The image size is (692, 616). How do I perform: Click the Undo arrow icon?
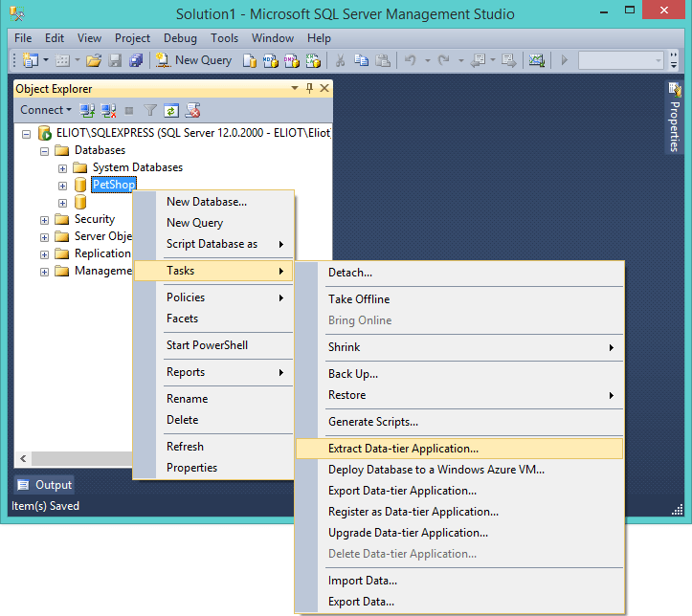point(411,60)
